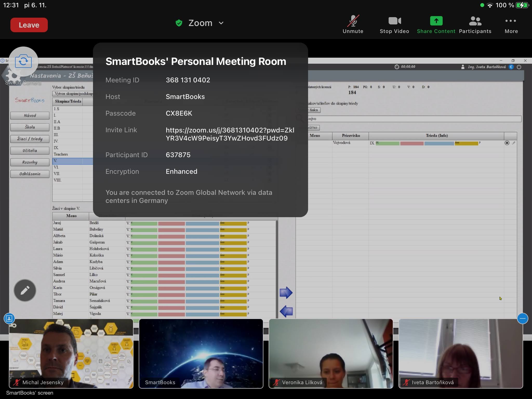Image resolution: width=532 pixels, height=399 pixels.
Task: Click the Odhlásenie button
Action: tap(30, 174)
